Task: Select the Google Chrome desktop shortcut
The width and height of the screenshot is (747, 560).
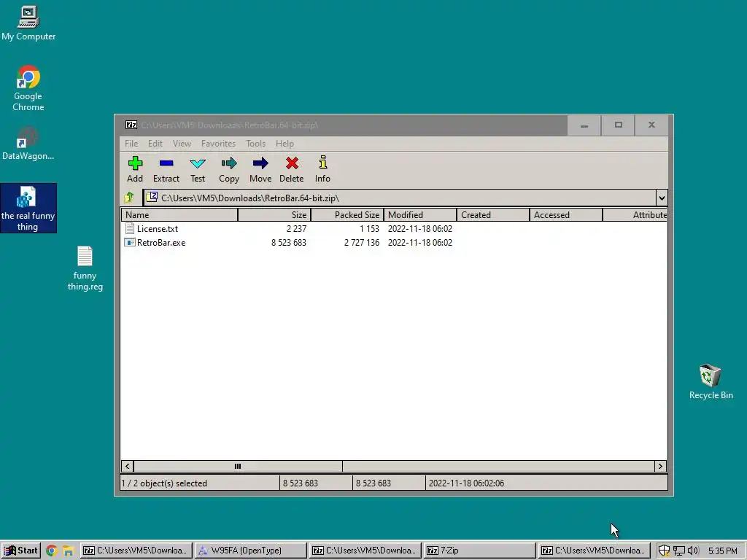Action: 28,88
